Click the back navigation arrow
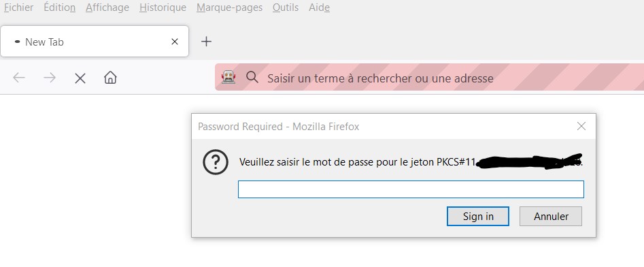The width and height of the screenshot is (644, 267). coord(19,78)
